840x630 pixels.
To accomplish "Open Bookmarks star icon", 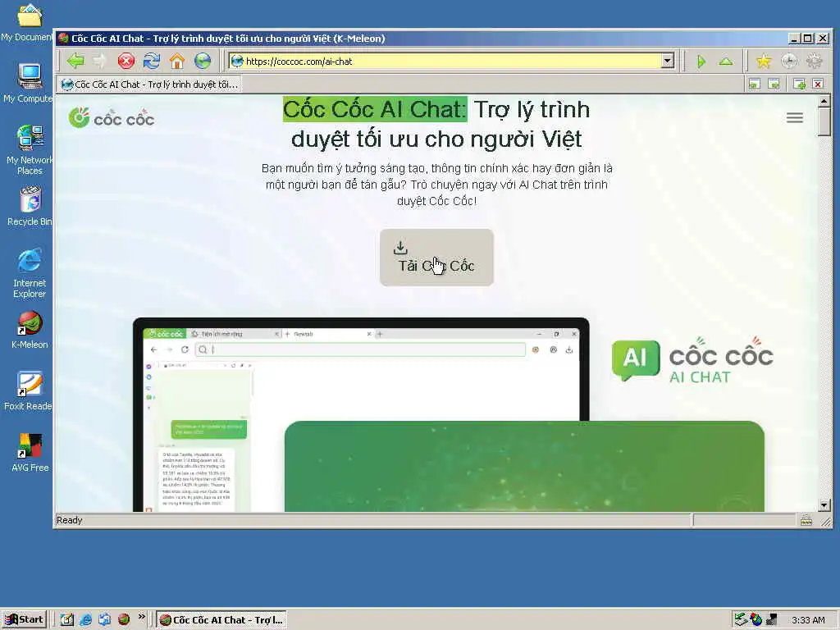I will [x=764, y=61].
